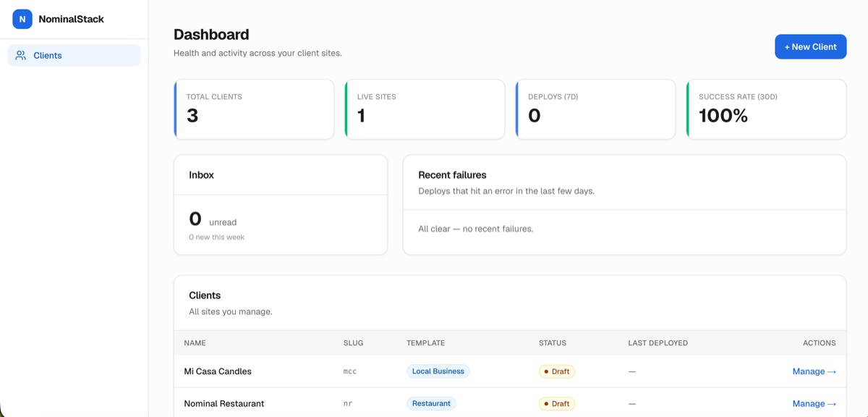Select the Deploys (7D) stat card
The width and height of the screenshot is (868, 417).
(x=595, y=109)
